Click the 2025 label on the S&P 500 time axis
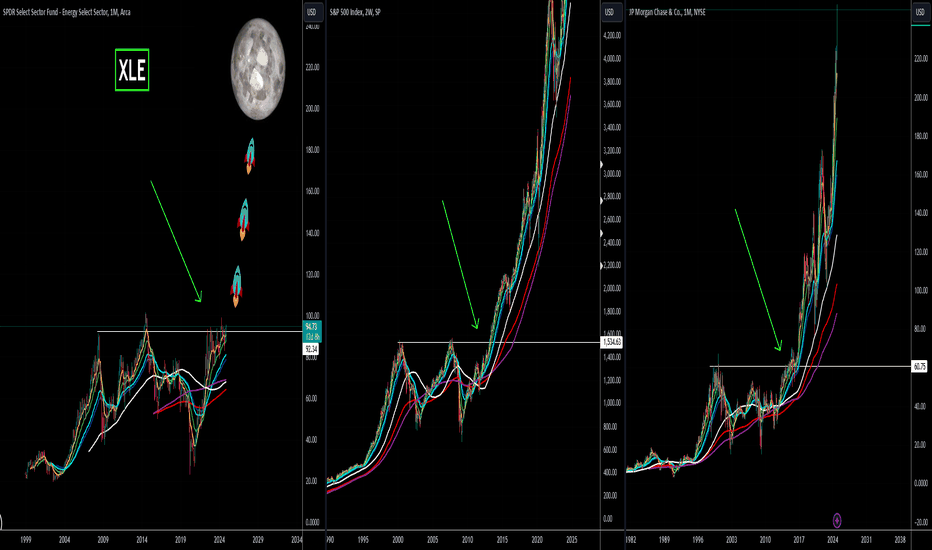This screenshot has height=550, width=932. tap(572, 540)
